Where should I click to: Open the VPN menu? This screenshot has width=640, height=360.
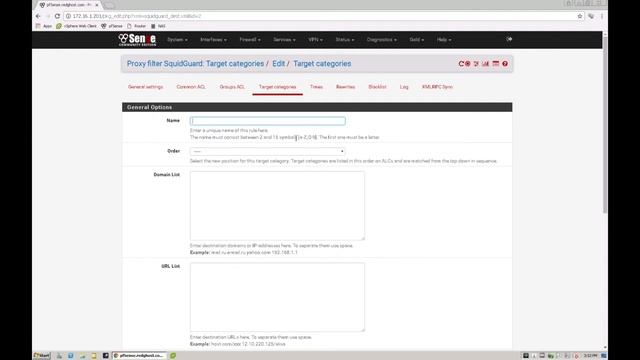(315, 40)
